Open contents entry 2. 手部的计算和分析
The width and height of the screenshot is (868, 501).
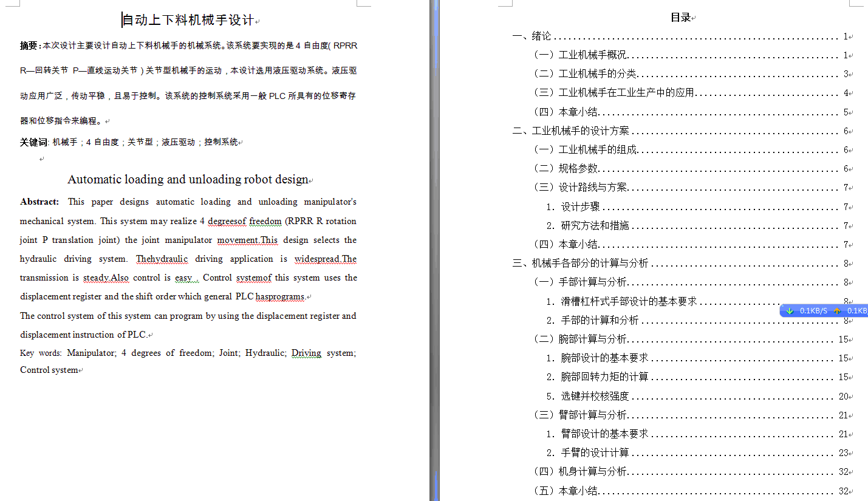coord(697,320)
